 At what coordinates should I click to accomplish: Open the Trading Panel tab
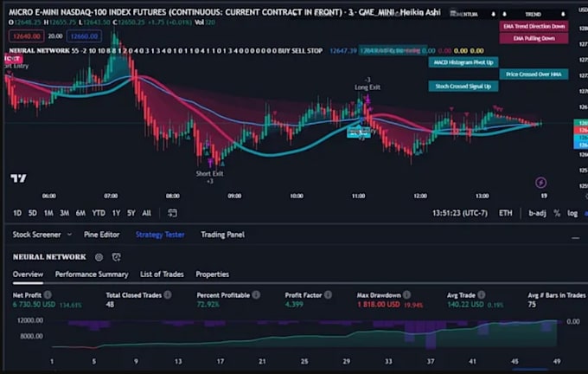tap(222, 235)
